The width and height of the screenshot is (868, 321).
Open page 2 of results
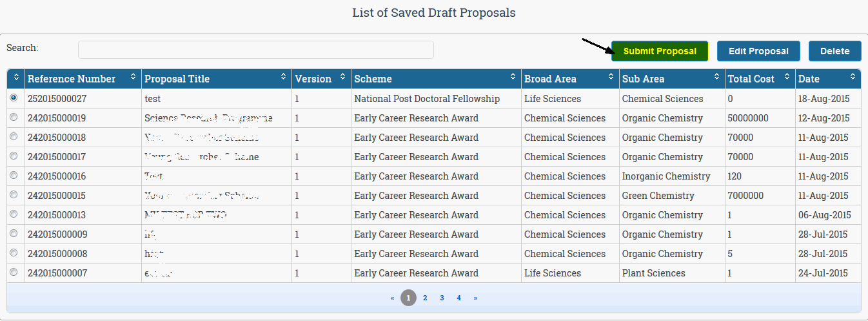tap(425, 298)
